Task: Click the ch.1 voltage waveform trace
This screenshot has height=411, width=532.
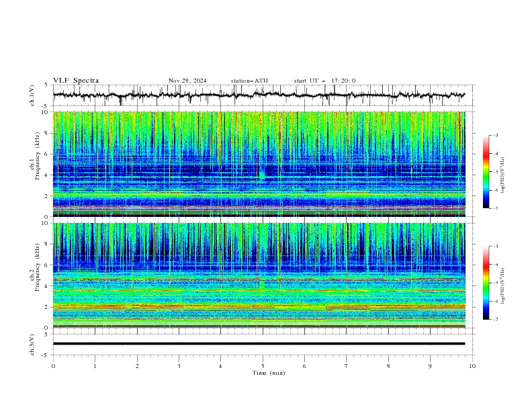Action: coord(259,95)
